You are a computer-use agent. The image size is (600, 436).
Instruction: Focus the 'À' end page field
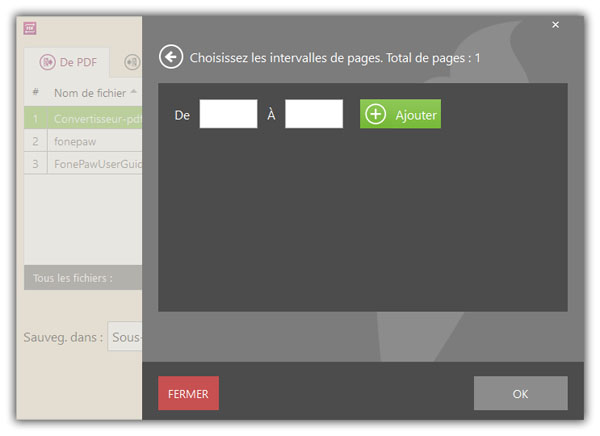point(314,114)
